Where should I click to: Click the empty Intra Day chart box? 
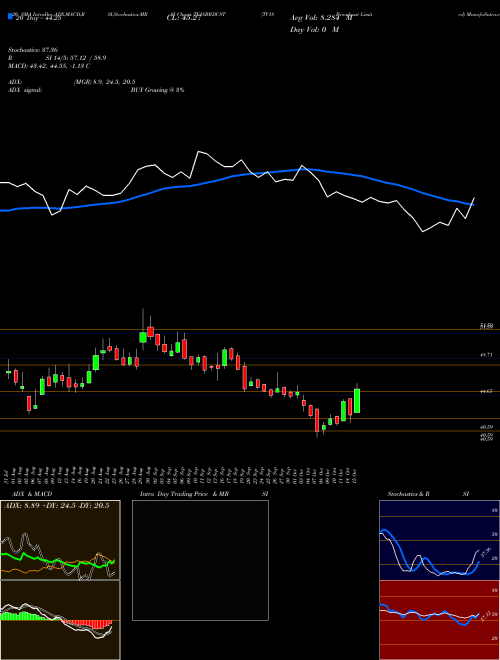(x=200, y=560)
